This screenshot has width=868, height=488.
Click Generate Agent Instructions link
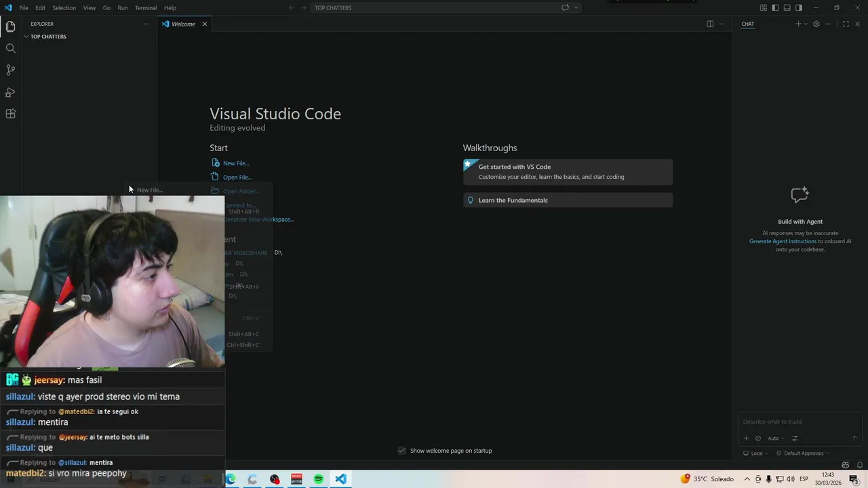coord(783,241)
